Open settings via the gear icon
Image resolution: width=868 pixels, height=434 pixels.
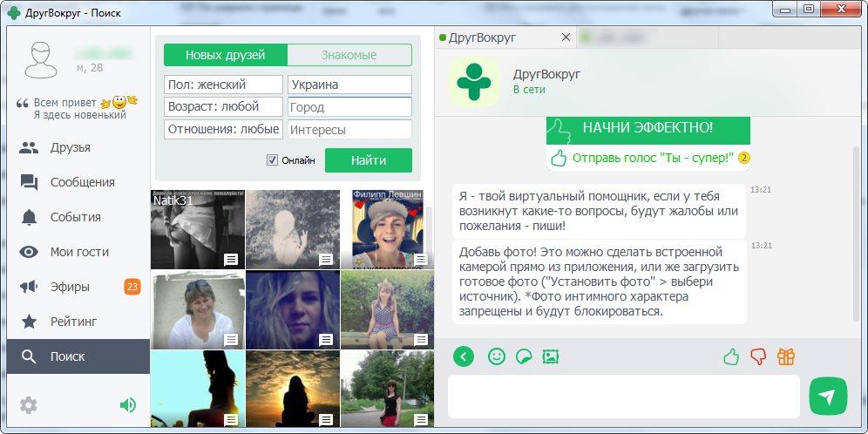point(28,406)
